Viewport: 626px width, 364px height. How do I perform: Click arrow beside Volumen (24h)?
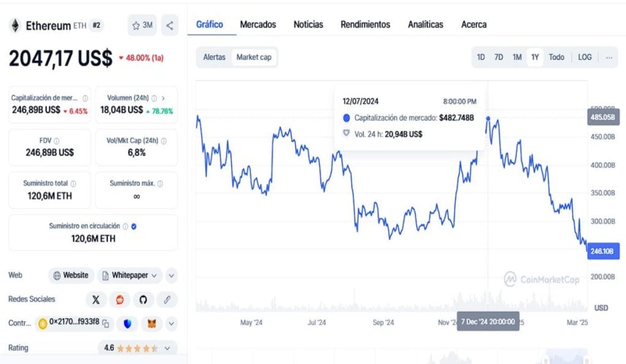click(163, 98)
